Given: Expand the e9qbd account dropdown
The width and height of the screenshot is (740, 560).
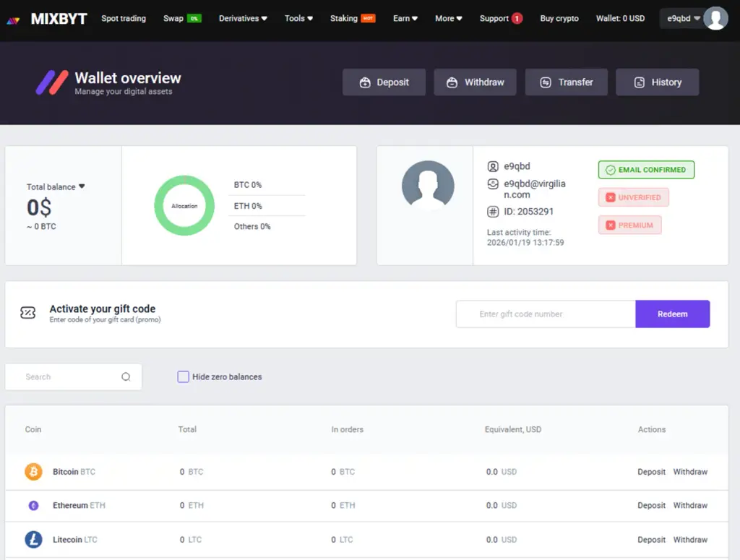Looking at the screenshot, I should [684, 18].
